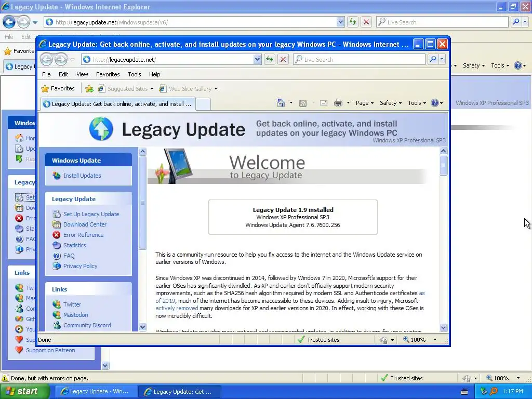Open the File menu in front window
Viewport: 532px width, 399px height.
46,74
